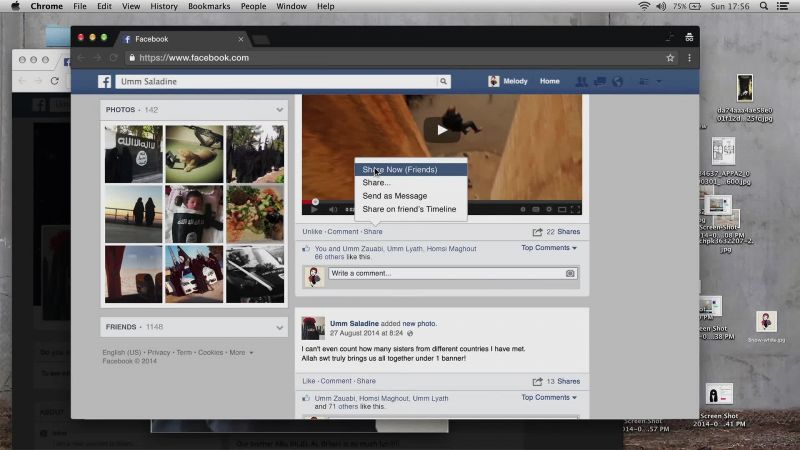Go to Home in Facebook header
Image resolution: width=800 pixels, height=450 pixels.
click(549, 81)
